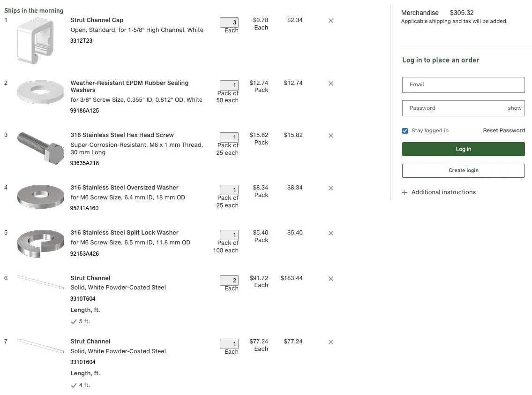The image size is (532, 395).
Task: Uncheck the Stay logged in checkbox
Action: click(405, 131)
